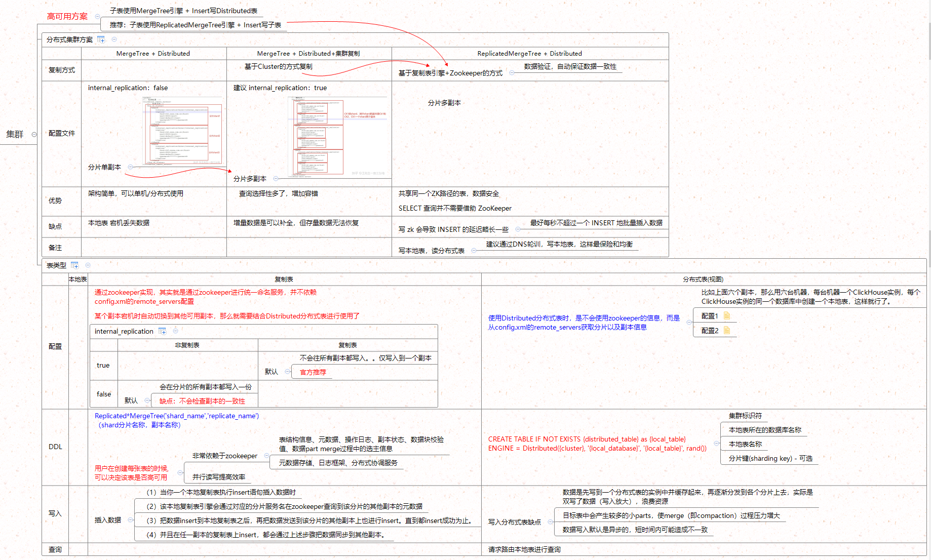
Task: Select the 配置文件 row header
Action: 62,134
